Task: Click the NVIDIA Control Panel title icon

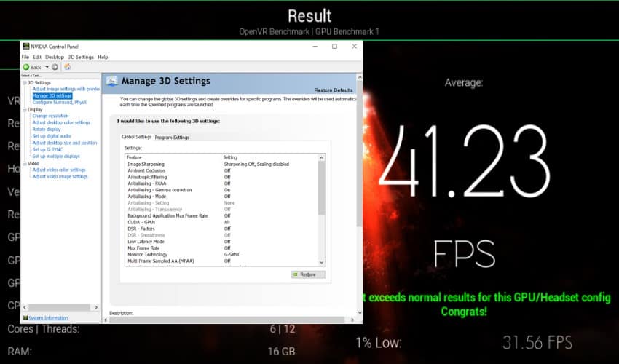Action: point(26,46)
